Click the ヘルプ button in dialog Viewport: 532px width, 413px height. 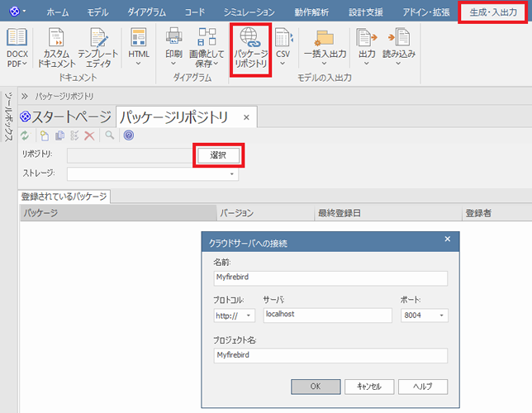pyautogui.click(x=423, y=387)
